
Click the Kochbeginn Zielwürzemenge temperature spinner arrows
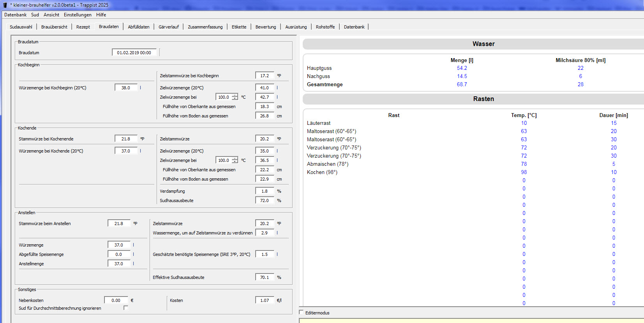click(x=235, y=97)
